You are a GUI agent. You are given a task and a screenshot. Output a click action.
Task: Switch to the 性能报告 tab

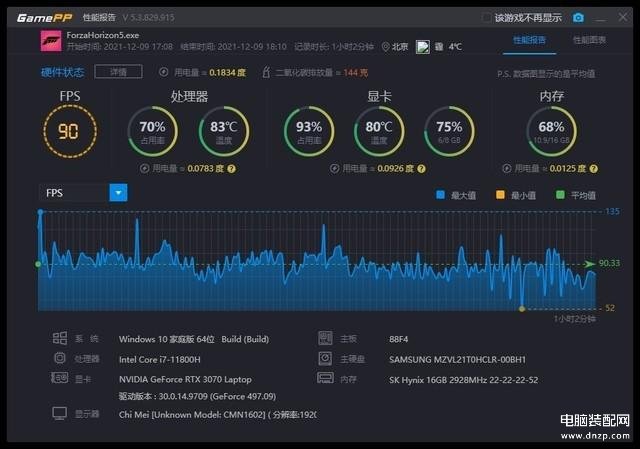(529, 40)
